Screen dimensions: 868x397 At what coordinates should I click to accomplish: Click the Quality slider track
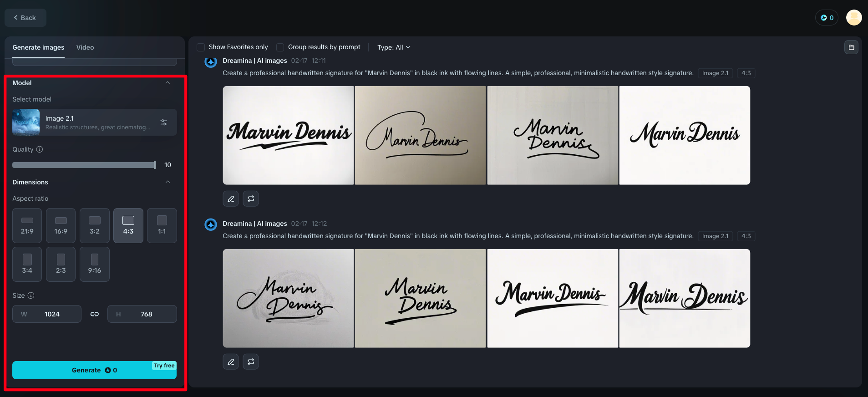click(84, 165)
